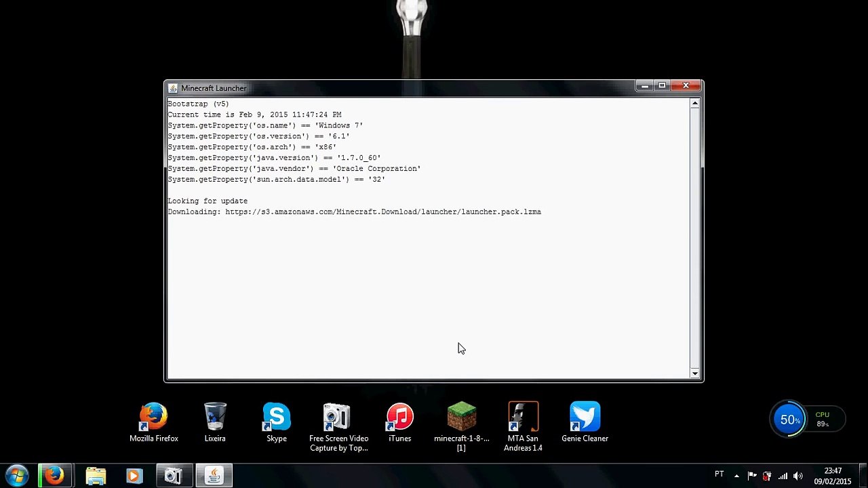Open the taskbar clock and date
Screen dimensions: 868x488
[x=833, y=476]
